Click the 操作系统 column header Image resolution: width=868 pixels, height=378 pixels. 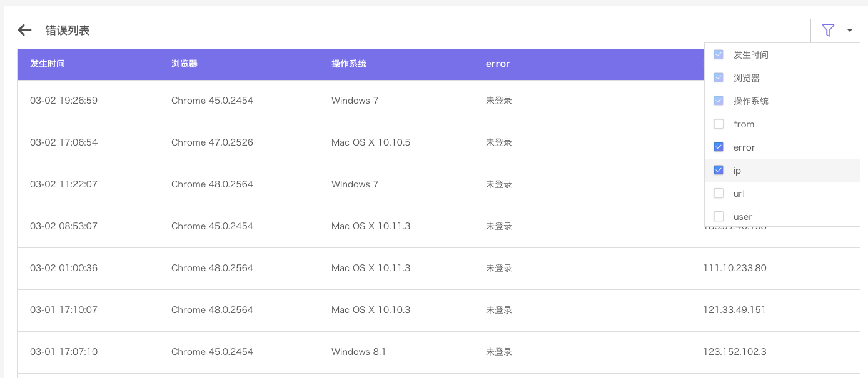tap(349, 64)
